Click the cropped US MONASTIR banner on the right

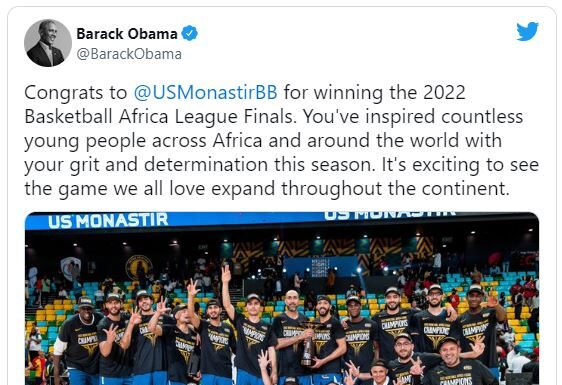390,215
